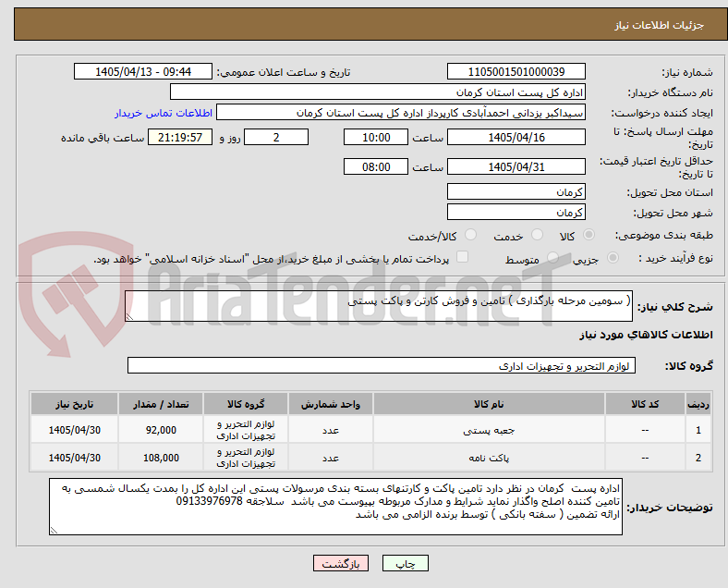Click row number 2 cell

[x=698, y=458]
